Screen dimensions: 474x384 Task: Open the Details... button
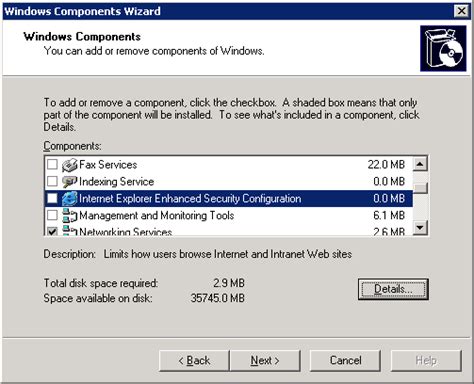(x=393, y=289)
